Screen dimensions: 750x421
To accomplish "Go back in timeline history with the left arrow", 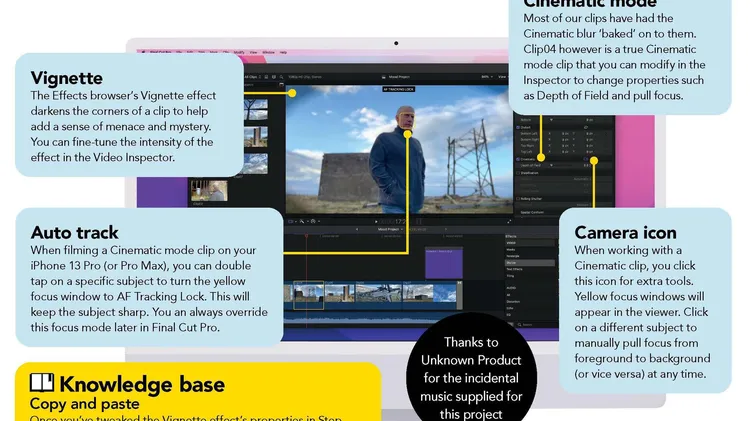I will point(357,229).
